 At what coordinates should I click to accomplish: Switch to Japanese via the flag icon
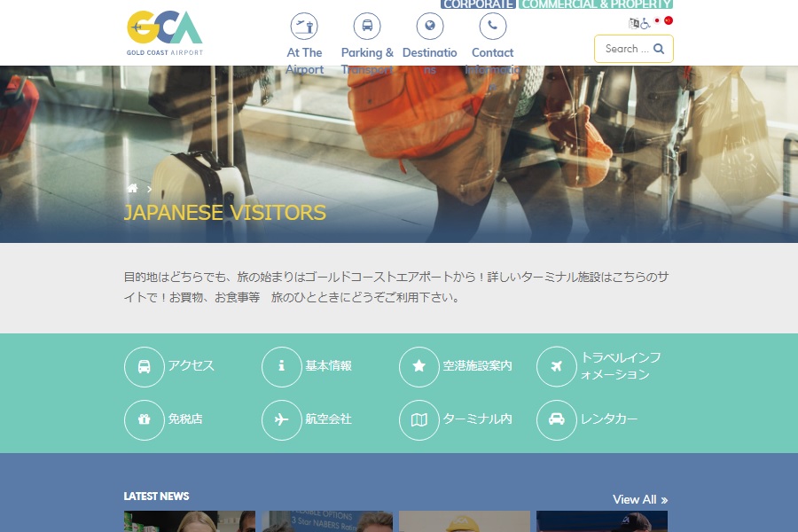click(657, 20)
